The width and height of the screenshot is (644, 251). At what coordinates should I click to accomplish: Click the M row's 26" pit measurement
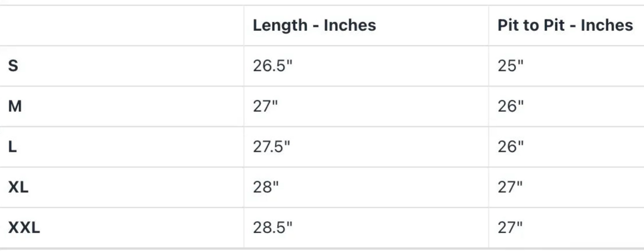point(511,107)
